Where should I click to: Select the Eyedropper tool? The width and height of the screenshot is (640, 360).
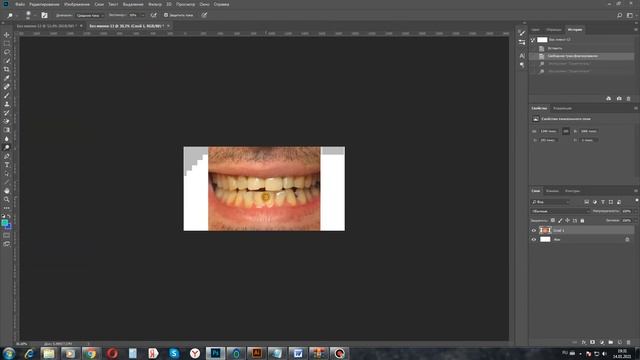[7, 78]
